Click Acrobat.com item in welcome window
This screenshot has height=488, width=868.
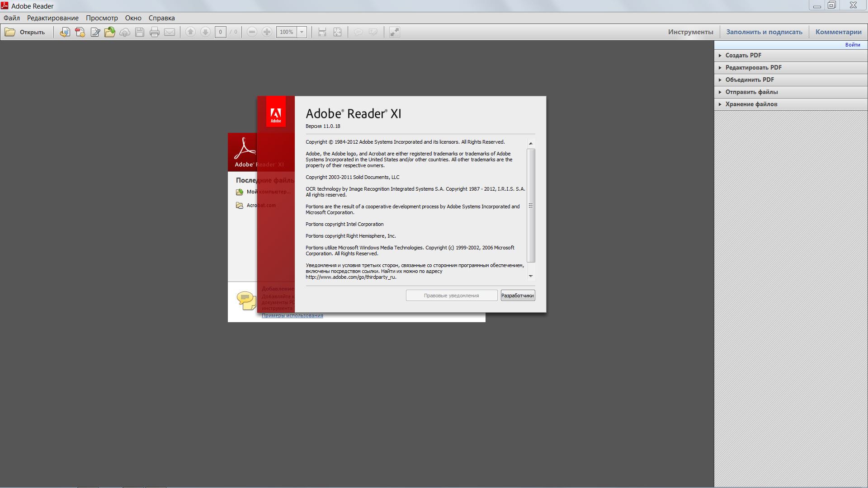point(256,206)
